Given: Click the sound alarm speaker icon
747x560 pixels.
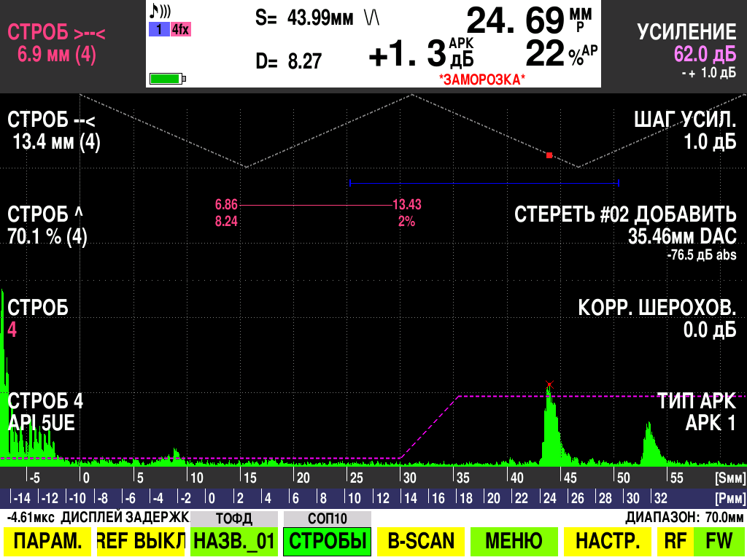Looking at the screenshot, I should pyautogui.click(x=160, y=12).
